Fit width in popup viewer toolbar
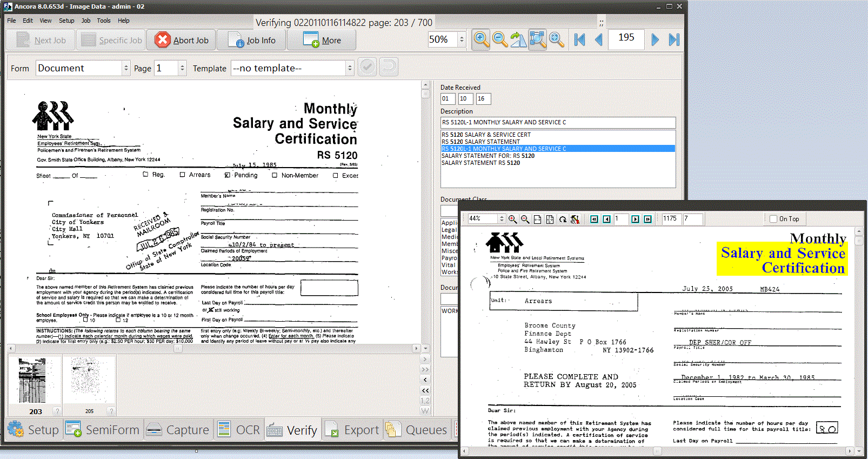 pos(537,219)
